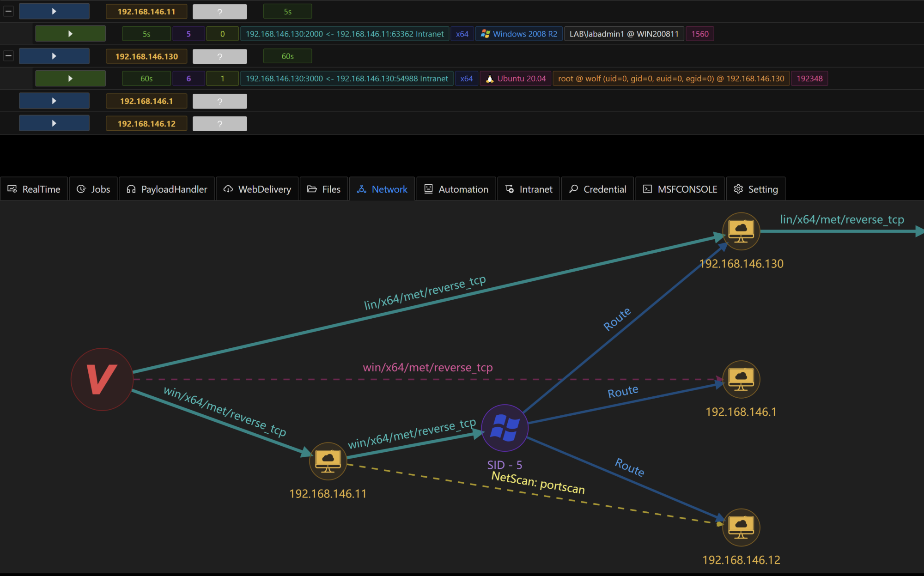
Task: Click unknown tag next to 192.168.146.11
Action: tap(220, 12)
